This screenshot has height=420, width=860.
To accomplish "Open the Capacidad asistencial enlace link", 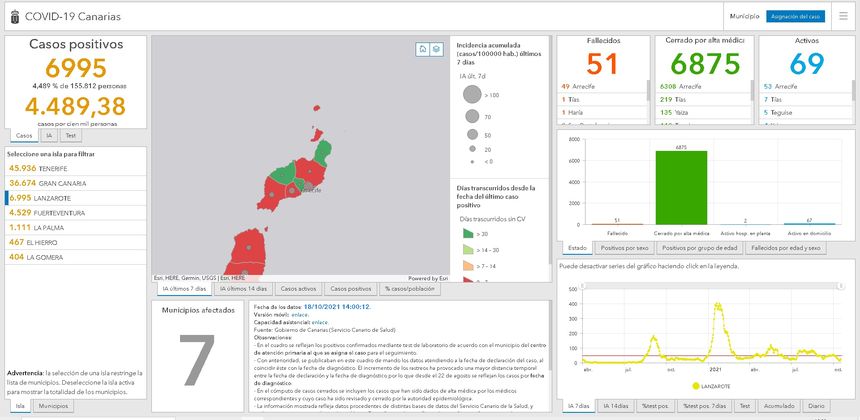I will pyautogui.click(x=320, y=323).
